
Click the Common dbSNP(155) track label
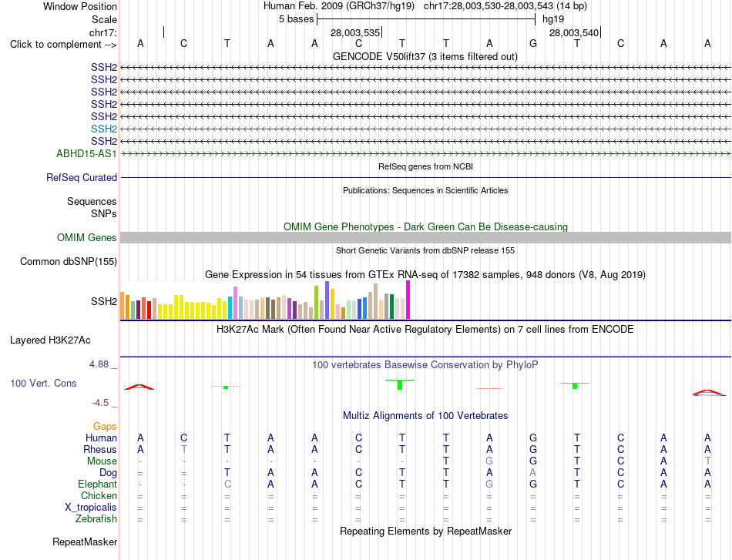69,261
